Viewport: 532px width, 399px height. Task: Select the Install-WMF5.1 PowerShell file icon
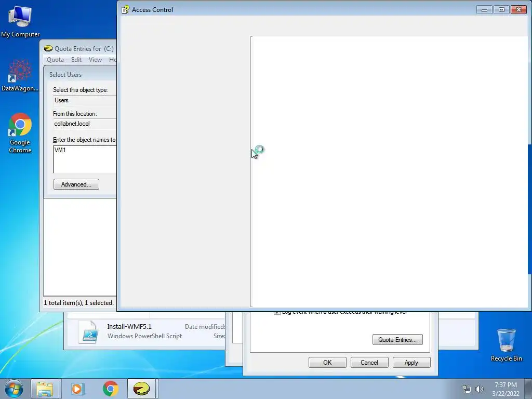[x=89, y=332]
